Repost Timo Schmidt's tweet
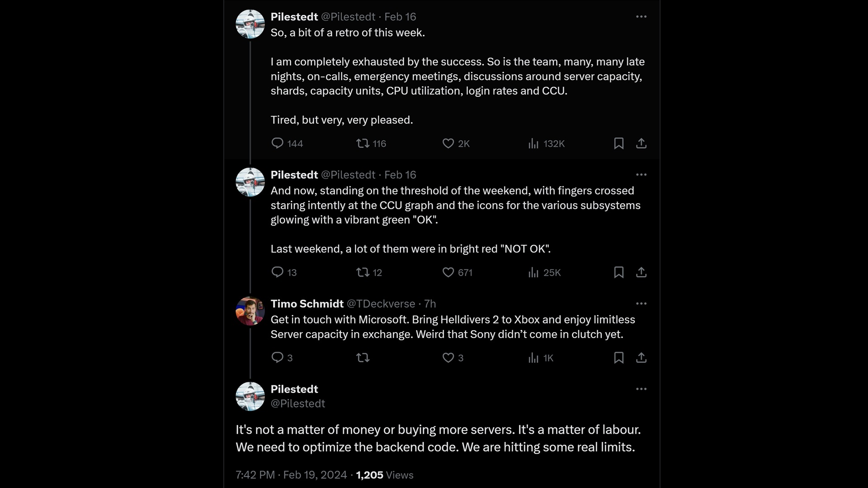 [363, 358]
